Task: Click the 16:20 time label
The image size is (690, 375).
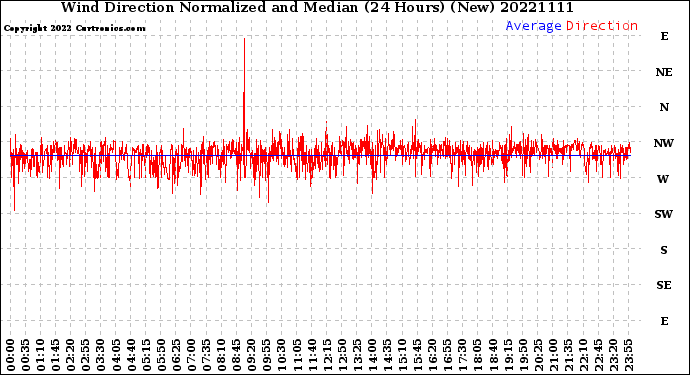Action: [433, 355]
